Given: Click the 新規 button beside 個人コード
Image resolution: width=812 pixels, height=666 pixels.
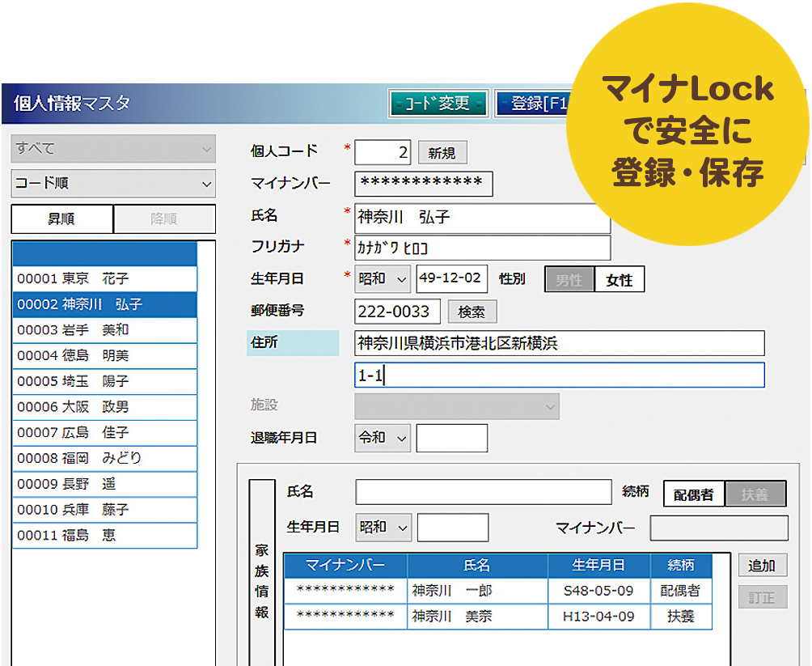Looking at the screenshot, I should pyautogui.click(x=442, y=152).
